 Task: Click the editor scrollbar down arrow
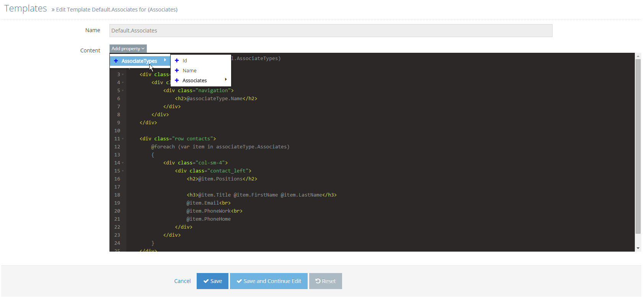point(638,248)
